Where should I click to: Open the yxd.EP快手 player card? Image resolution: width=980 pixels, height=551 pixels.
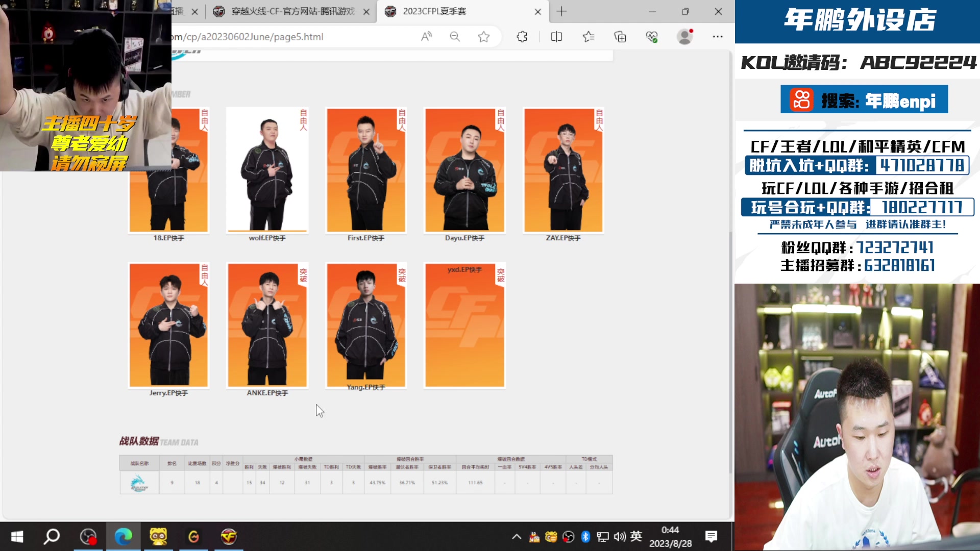point(464,325)
